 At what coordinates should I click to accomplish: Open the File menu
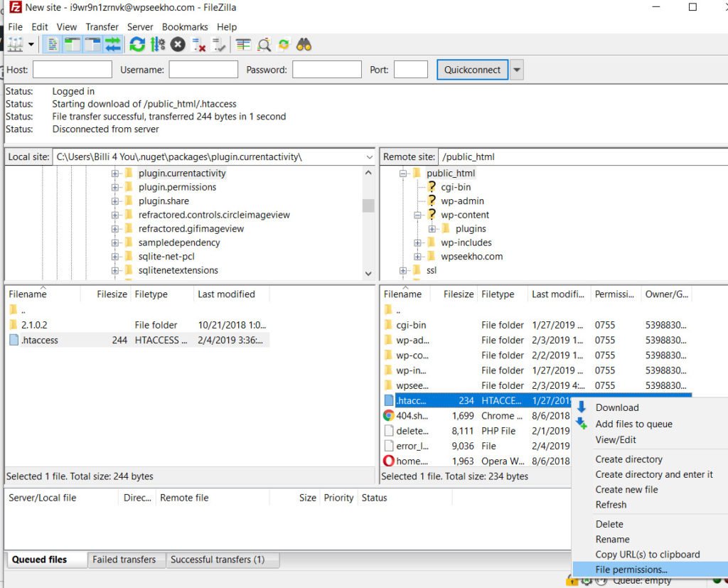coord(15,27)
